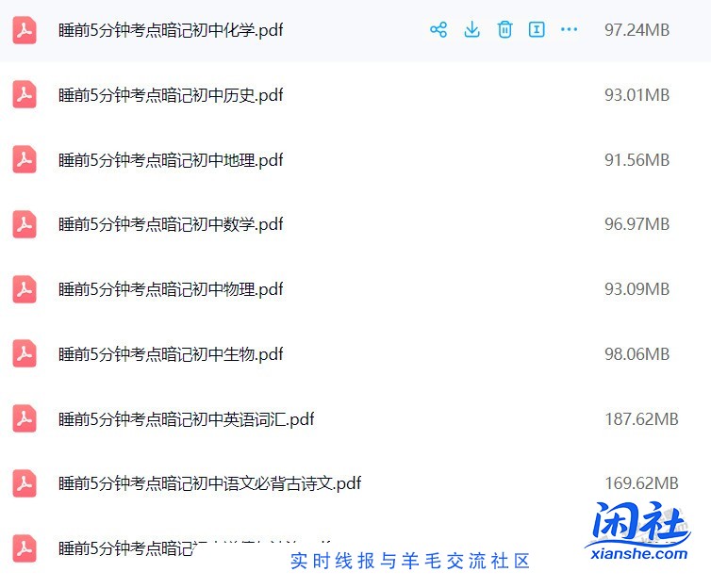Open 睡前5分钟考点暗记初中物理.pdf
This screenshot has width=711, height=588.
(x=171, y=289)
